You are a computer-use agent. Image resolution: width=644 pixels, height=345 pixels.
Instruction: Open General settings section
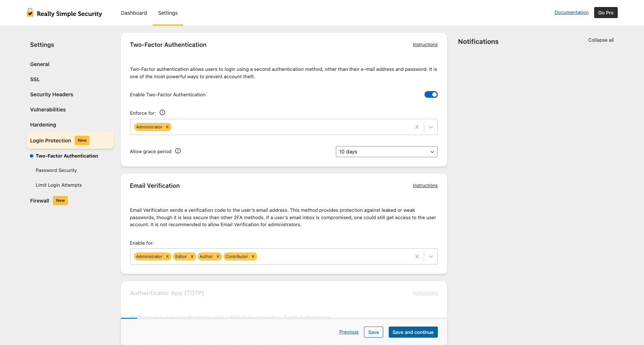(x=40, y=64)
